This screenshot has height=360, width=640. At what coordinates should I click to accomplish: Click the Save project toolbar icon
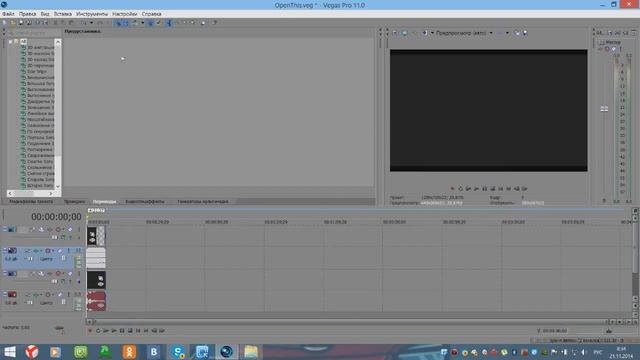21,23
